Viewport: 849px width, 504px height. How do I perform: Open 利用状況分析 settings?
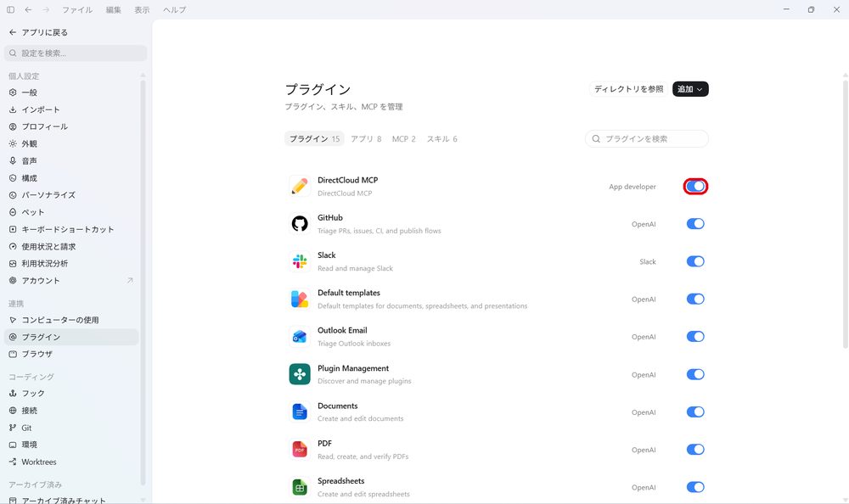71,264
